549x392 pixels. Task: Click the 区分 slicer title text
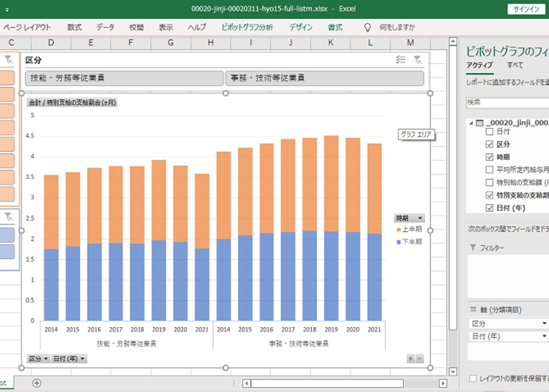(34, 60)
